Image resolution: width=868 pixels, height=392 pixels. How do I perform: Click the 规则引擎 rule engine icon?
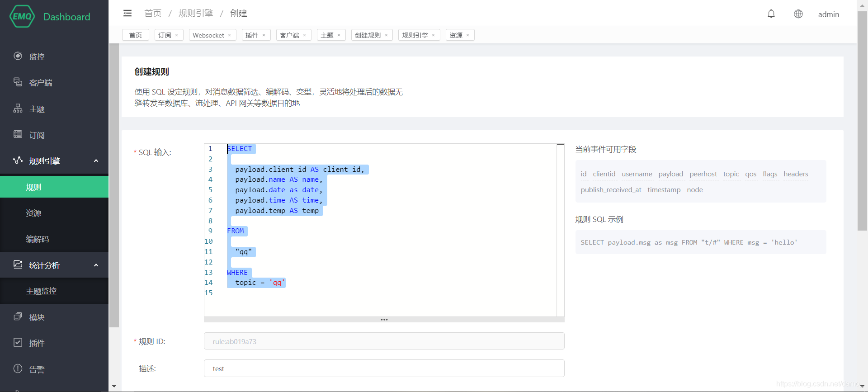pyautogui.click(x=18, y=161)
